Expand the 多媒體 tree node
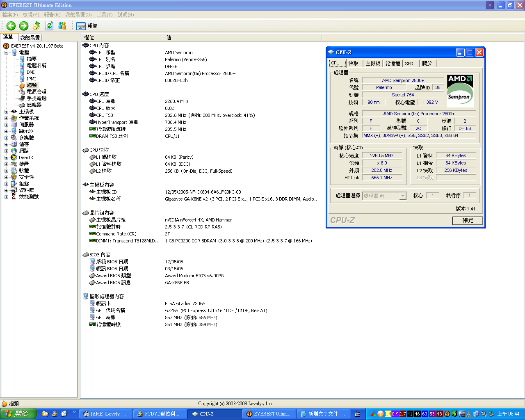Viewport: 525px width, 420px height. pyautogui.click(x=6, y=138)
